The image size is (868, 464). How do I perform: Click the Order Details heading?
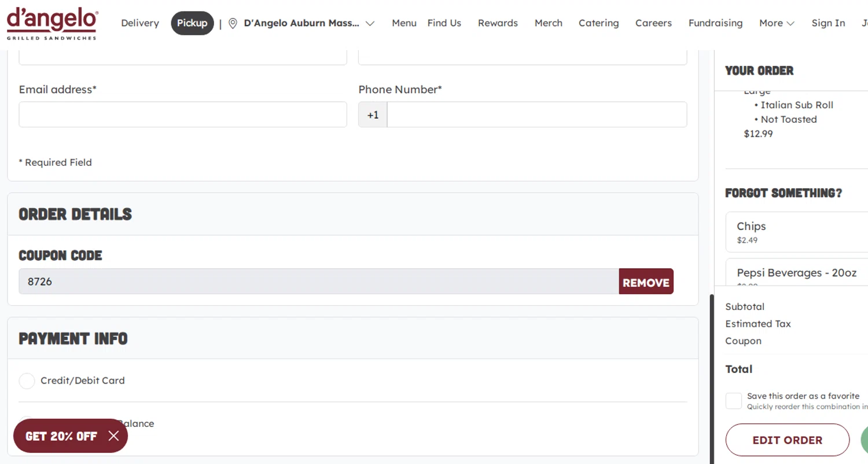75,214
